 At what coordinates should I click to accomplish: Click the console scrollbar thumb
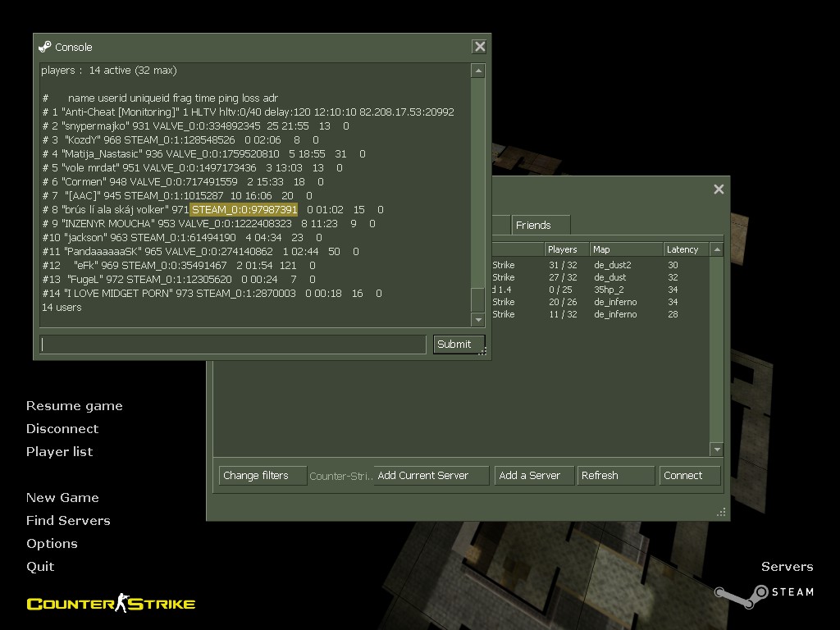[478, 300]
